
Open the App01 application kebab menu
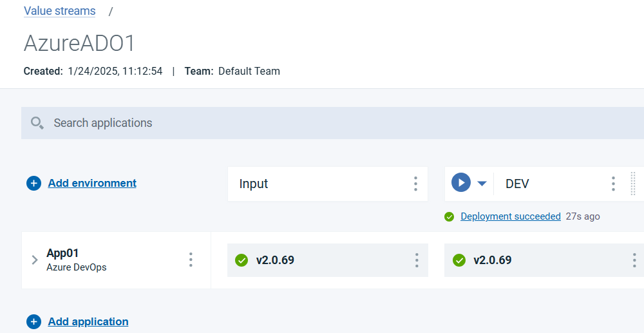click(191, 260)
